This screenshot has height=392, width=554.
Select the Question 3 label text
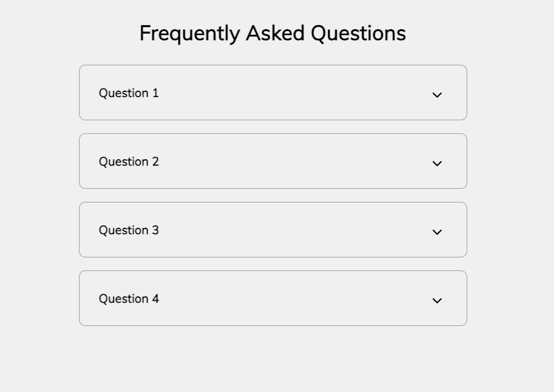[128, 230]
